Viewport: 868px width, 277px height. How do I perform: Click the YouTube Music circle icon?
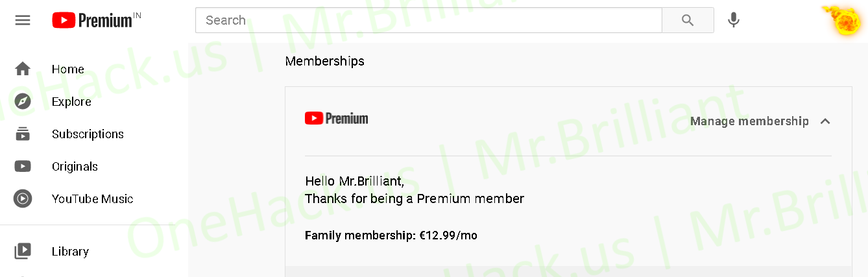(23, 199)
